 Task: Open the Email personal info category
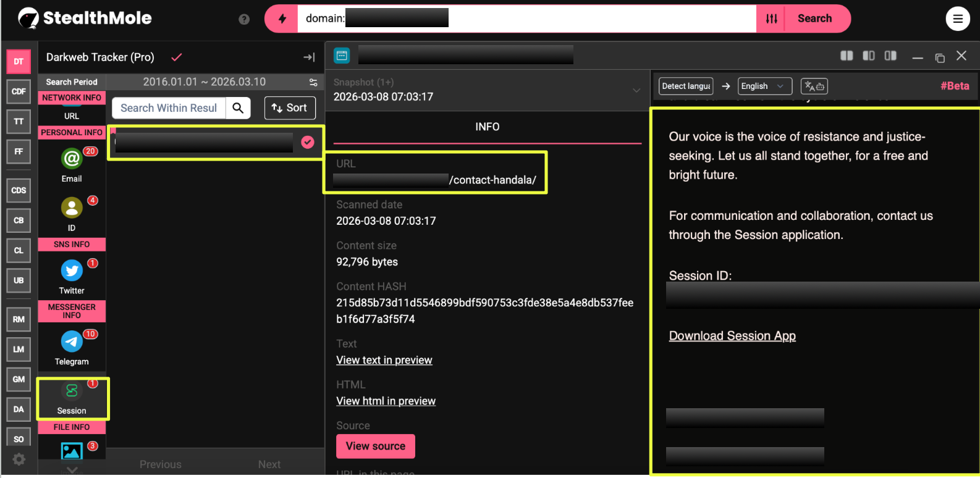[72, 159]
